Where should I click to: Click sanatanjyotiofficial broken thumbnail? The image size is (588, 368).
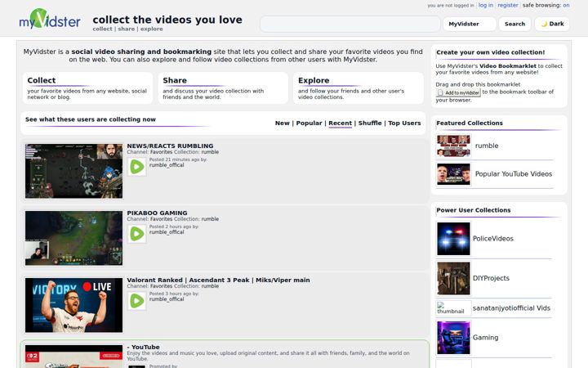(x=453, y=308)
